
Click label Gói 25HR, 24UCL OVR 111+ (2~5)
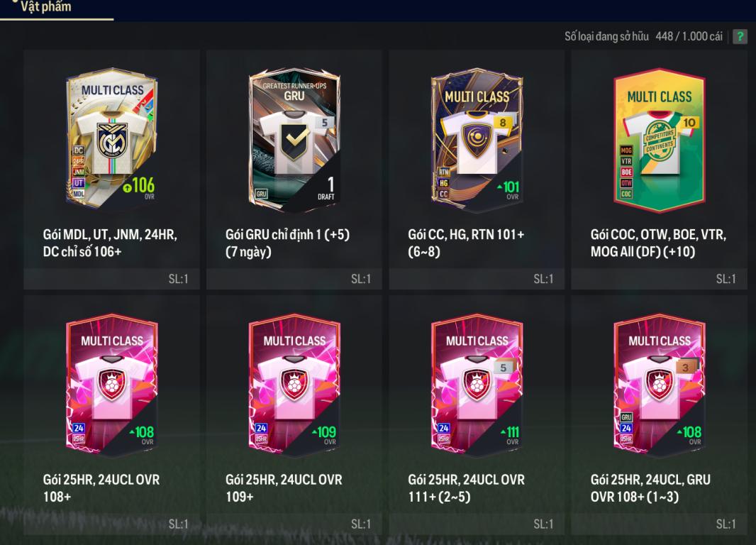click(x=466, y=488)
